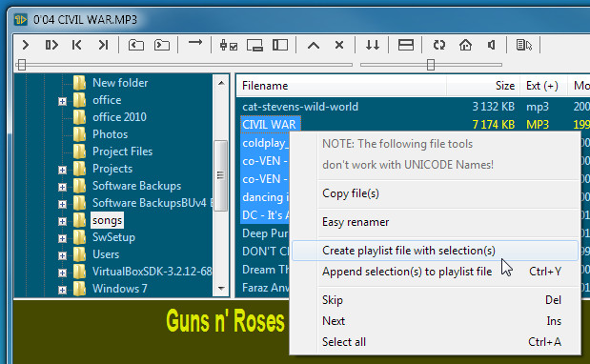590x364 pixels.
Task: Click the play/pause toolbar icon
Action: (51, 45)
